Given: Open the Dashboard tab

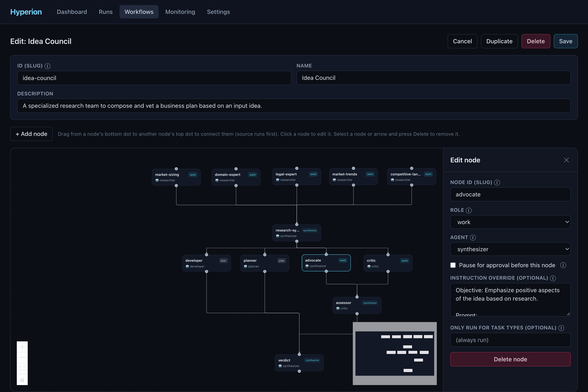Looking at the screenshot, I should click(72, 12).
